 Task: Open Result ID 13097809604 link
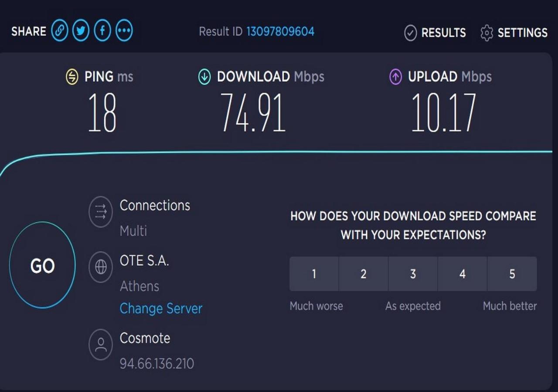pos(280,31)
